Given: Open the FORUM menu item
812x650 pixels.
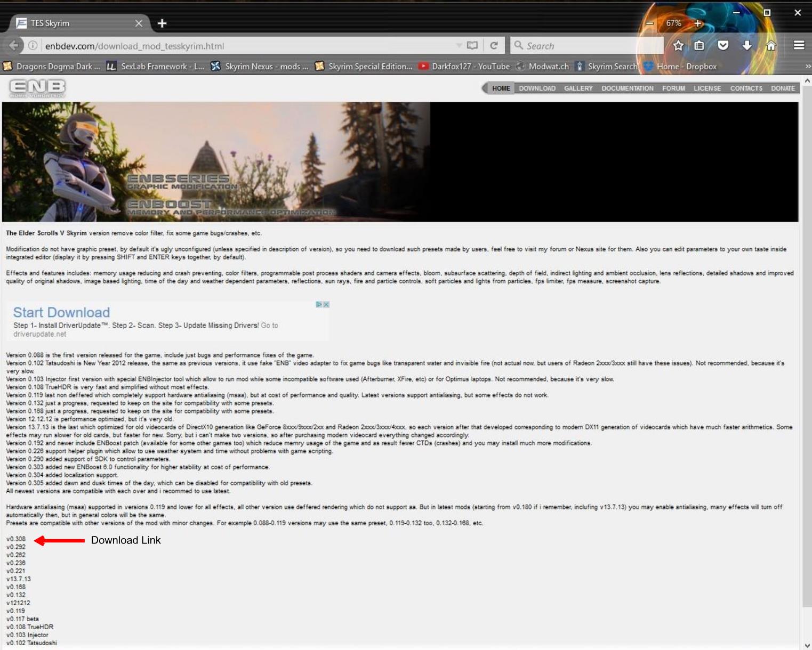Looking at the screenshot, I should pyautogui.click(x=674, y=88).
